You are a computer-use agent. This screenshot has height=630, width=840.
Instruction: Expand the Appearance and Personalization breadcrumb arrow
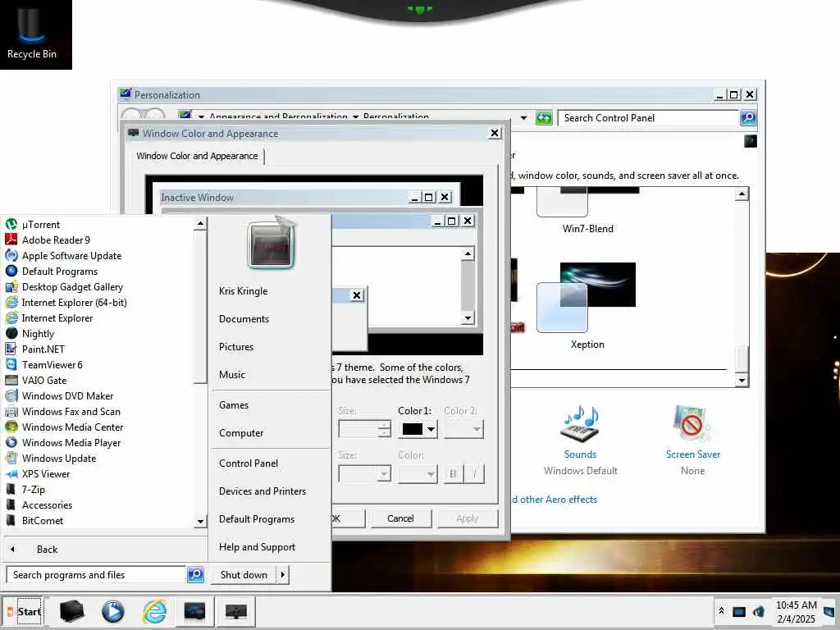[355, 116]
